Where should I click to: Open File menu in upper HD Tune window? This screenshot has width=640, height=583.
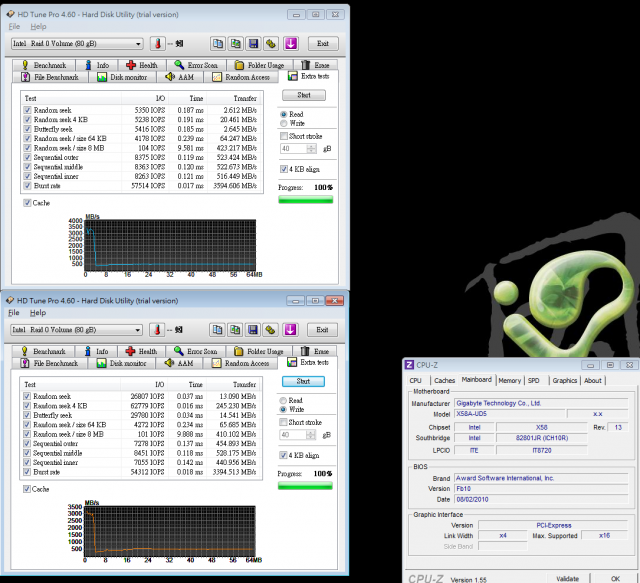(14, 27)
